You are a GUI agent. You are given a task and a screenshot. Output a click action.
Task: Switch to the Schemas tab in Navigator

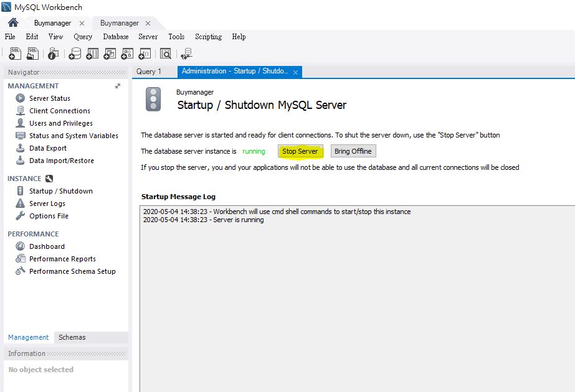click(x=72, y=337)
